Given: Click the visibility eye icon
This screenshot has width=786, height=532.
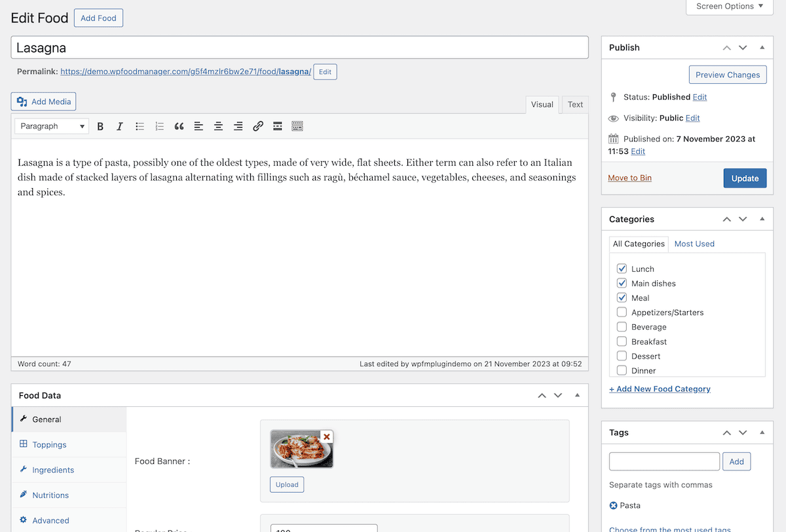Looking at the screenshot, I should (x=614, y=119).
